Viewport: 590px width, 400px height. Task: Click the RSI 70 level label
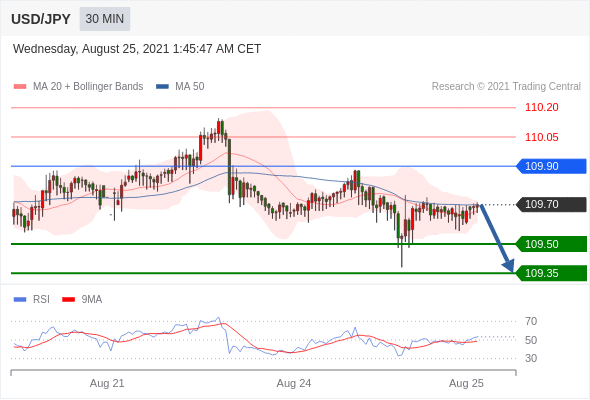(531, 321)
